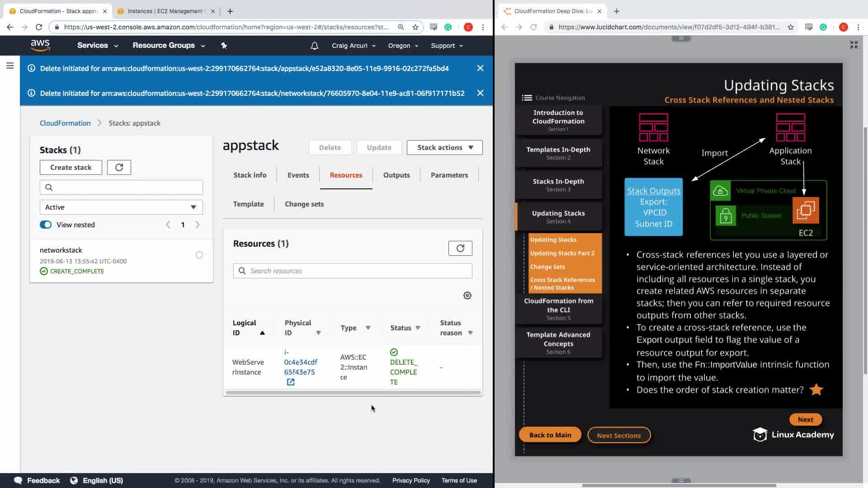Exit fullscreen in Lucidchart presentation
The width and height of the screenshot is (868, 488).
click(854, 45)
